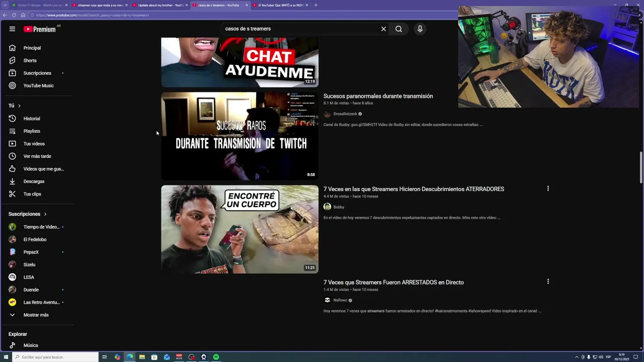Open a new browser tab
644x362 pixels.
point(316,5)
